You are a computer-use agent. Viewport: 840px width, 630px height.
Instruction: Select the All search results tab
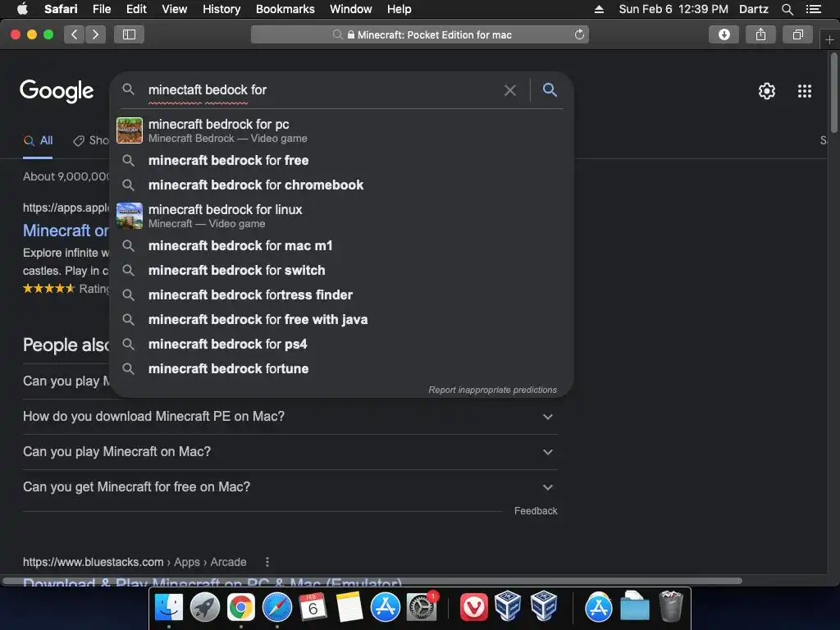(x=38, y=141)
